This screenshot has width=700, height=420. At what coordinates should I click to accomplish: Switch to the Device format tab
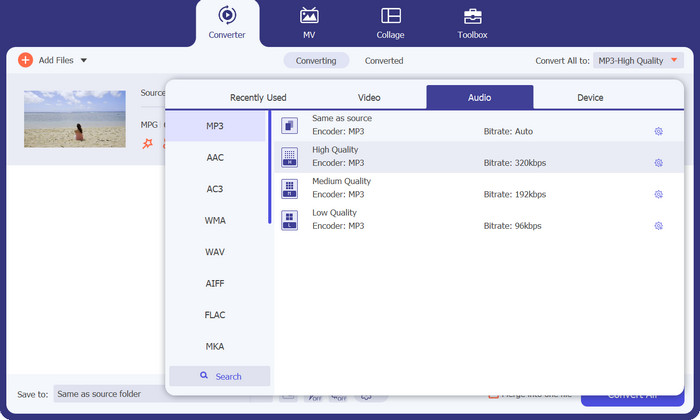(x=590, y=98)
